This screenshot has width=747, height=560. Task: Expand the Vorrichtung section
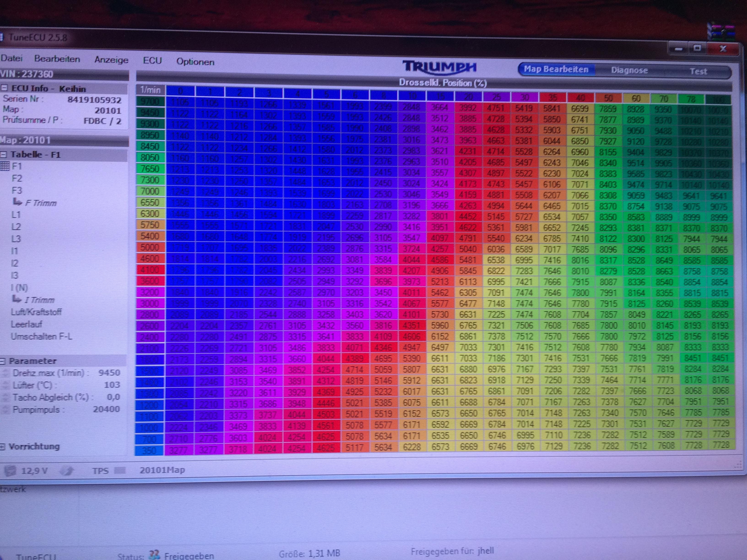pos(3,447)
